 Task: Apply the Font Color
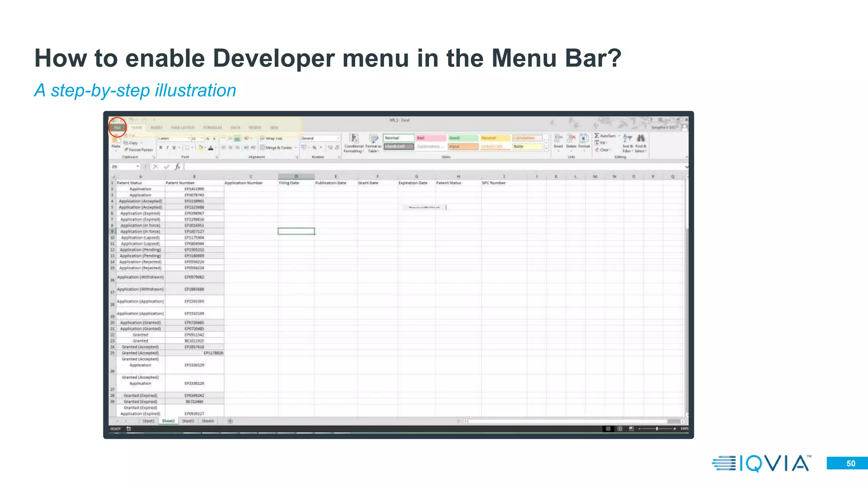pos(211,148)
